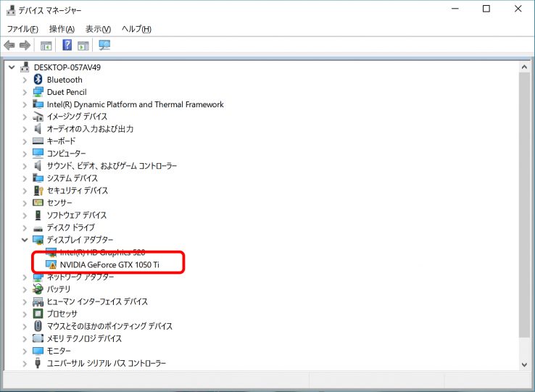Screen dimensions: 535x392
Task: Click the コンピューター monitor icon
Action: tap(38, 153)
